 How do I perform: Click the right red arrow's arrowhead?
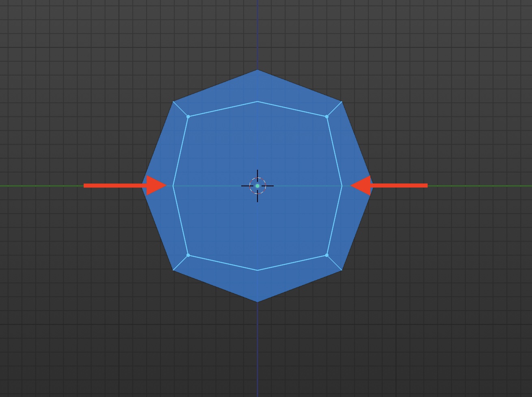[x=361, y=186]
